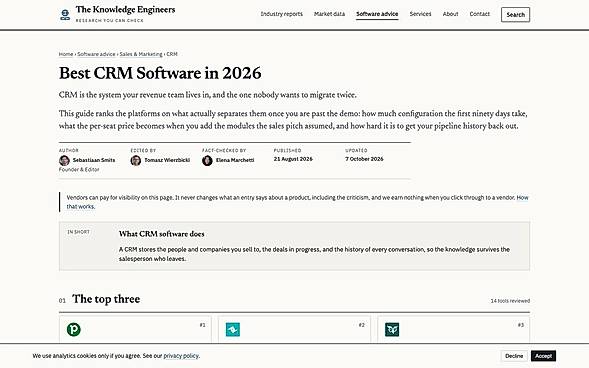
Task: Accept analytics cookies
Action: coord(543,356)
